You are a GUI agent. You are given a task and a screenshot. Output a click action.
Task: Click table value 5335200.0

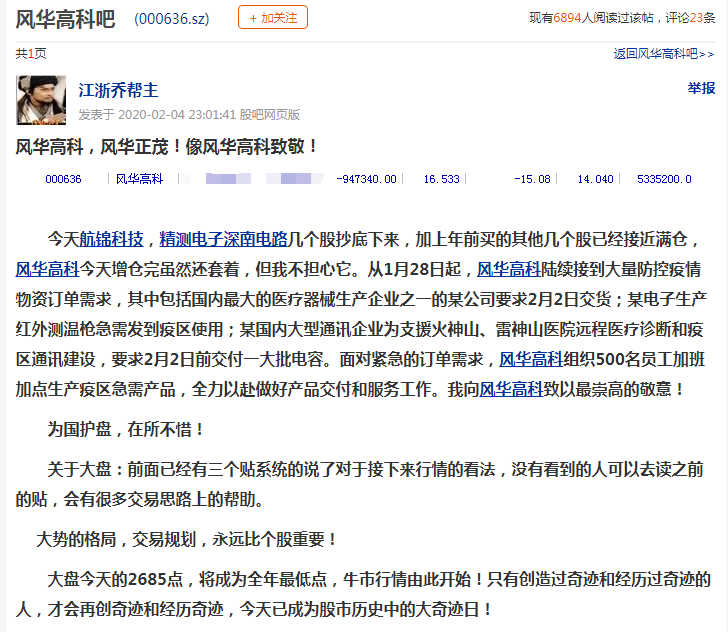[x=664, y=179]
